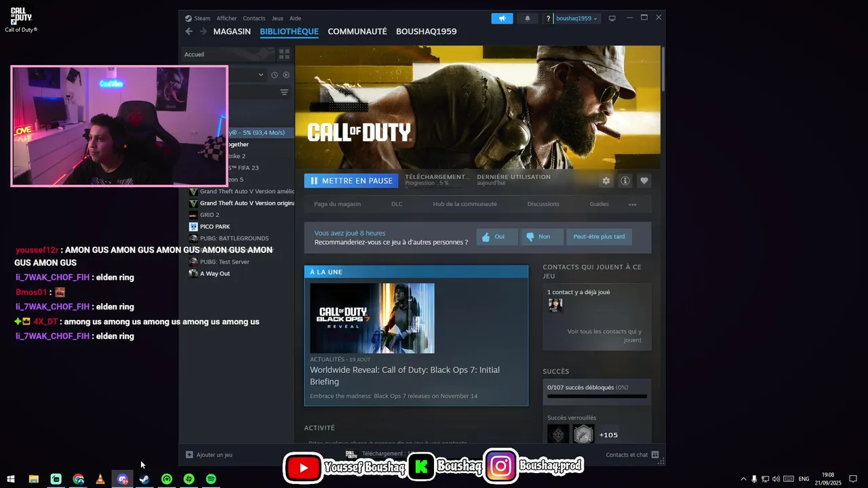Select PUBG: BATTLEGROUNDS in the library

click(241, 239)
